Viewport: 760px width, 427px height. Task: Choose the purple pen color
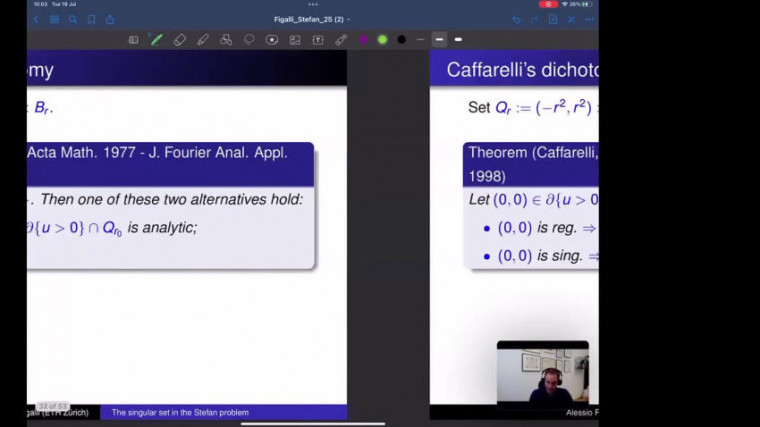[364, 40]
